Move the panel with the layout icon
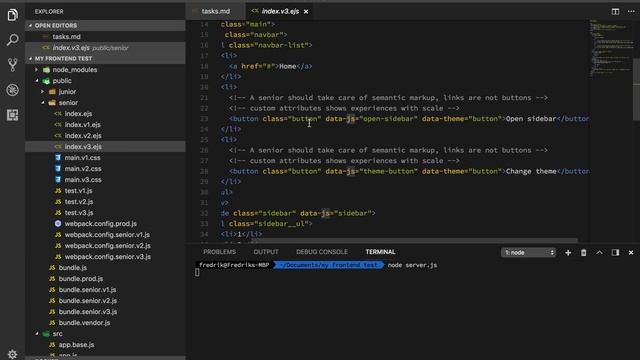 click(615, 253)
